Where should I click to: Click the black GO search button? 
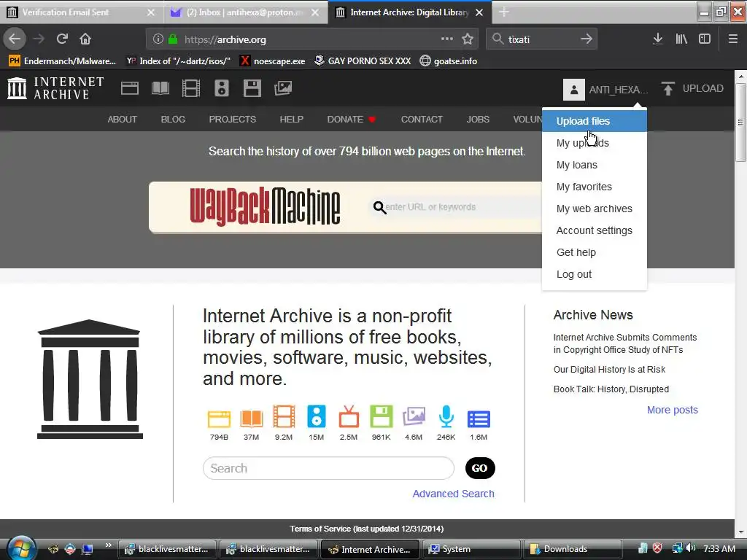tap(480, 468)
